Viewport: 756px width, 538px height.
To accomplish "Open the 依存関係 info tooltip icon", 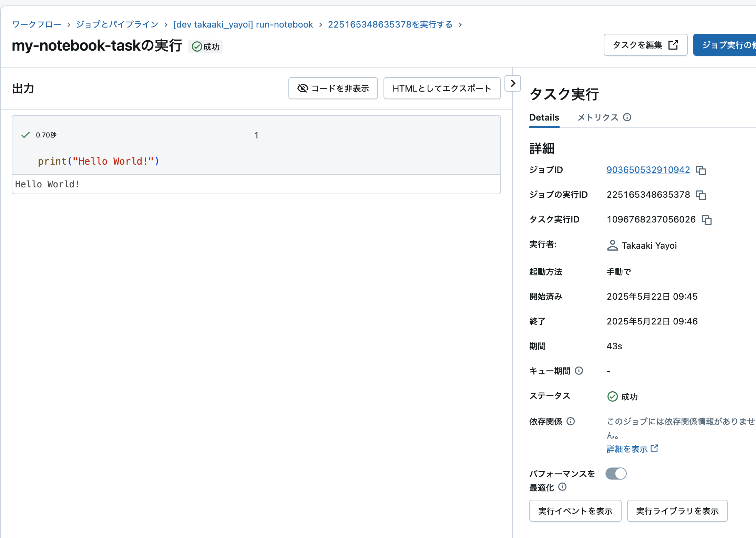I will [572, 421].
